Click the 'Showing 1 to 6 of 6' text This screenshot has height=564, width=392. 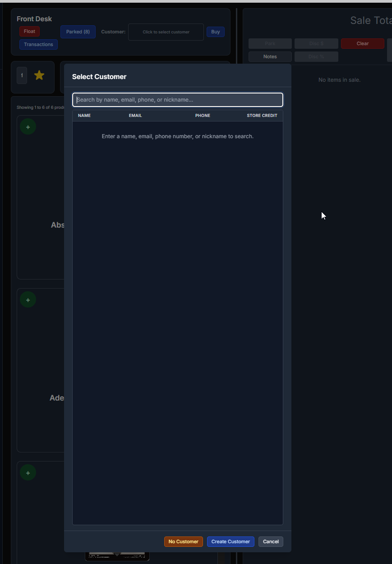point(40,107)
